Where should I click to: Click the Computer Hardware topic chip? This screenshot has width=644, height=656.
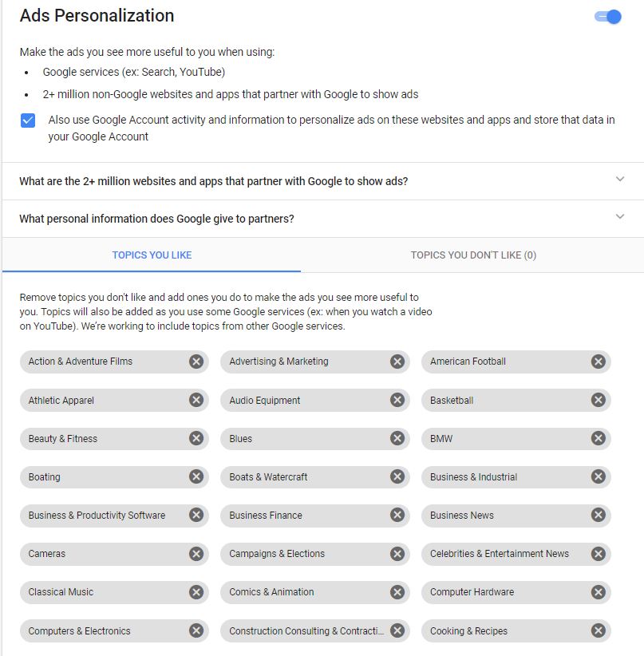(x=472, y=592)
